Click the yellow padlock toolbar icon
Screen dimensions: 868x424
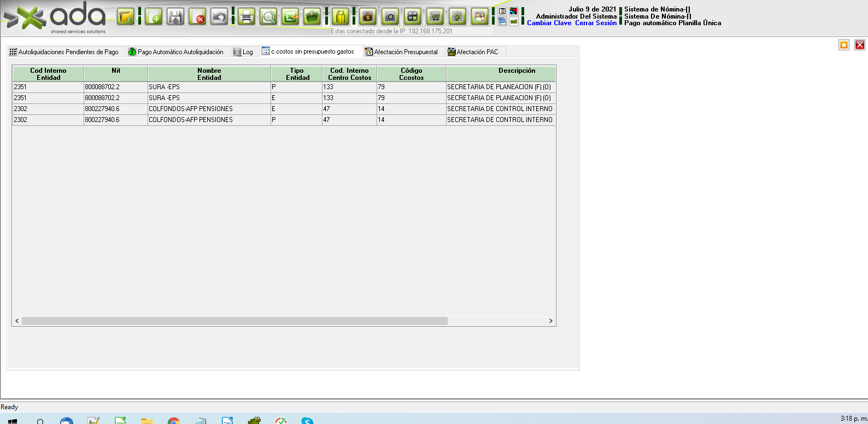coord(341,17)
